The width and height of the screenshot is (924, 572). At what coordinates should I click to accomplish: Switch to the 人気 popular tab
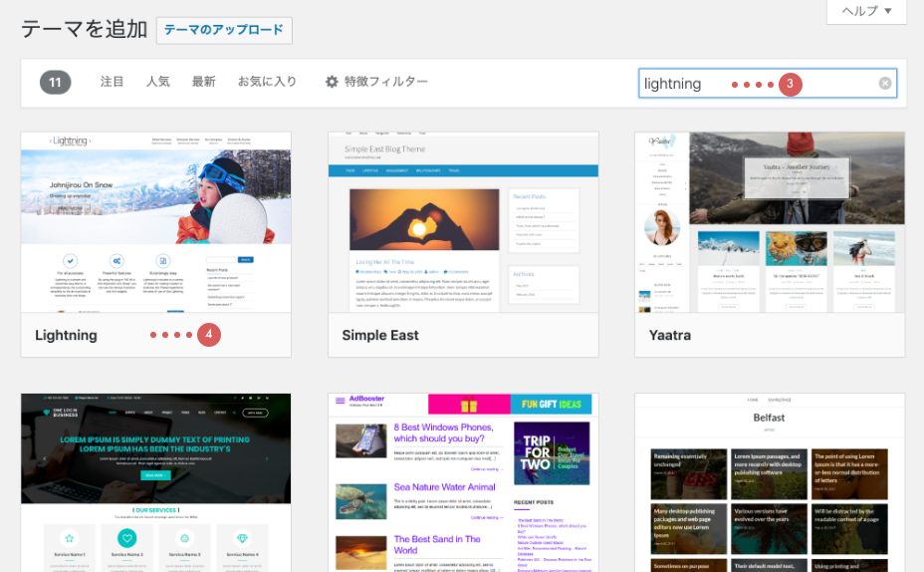tap(158, 82)
